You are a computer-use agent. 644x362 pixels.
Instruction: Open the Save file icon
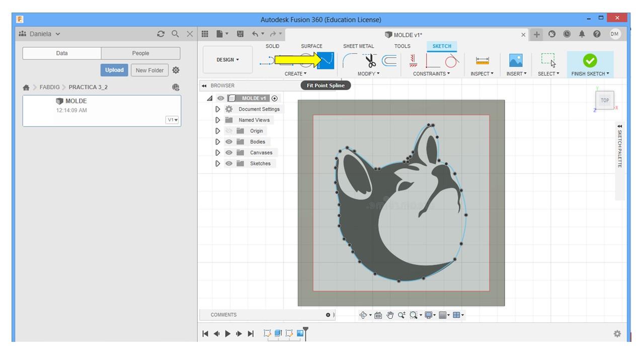point(240,34)
